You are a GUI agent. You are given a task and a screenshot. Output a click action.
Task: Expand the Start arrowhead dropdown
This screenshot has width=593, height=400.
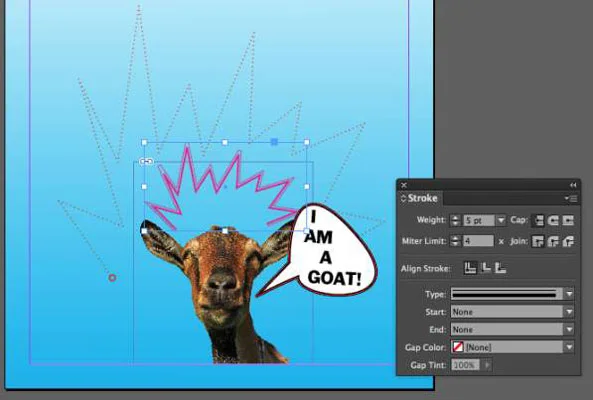pos(569,312)
